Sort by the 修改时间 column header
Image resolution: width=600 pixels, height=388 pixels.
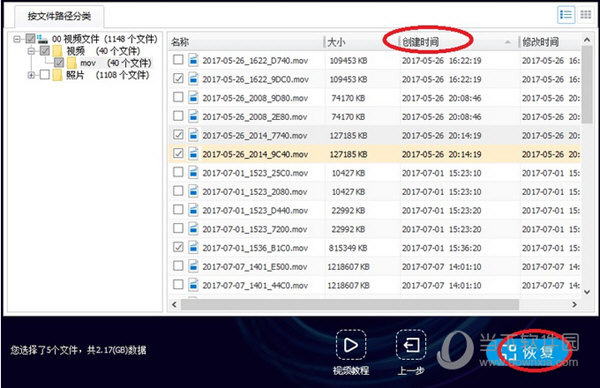550,42
